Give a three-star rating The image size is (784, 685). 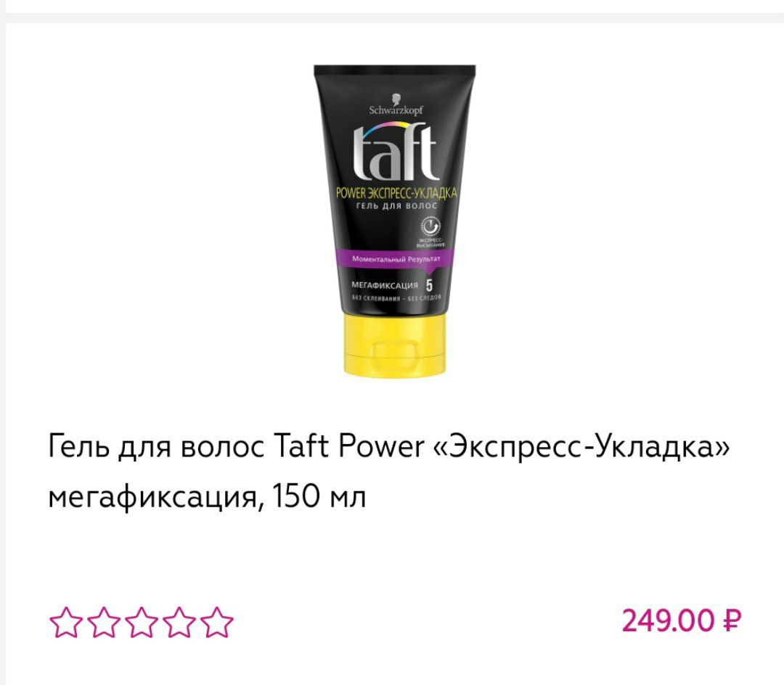tap(142, 623)
